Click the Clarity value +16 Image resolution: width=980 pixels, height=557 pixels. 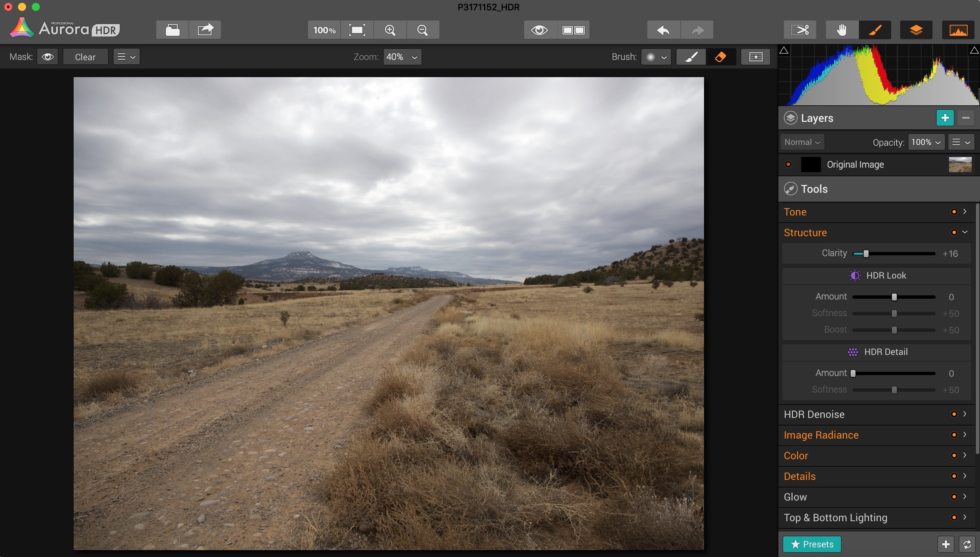click(950, 254)
